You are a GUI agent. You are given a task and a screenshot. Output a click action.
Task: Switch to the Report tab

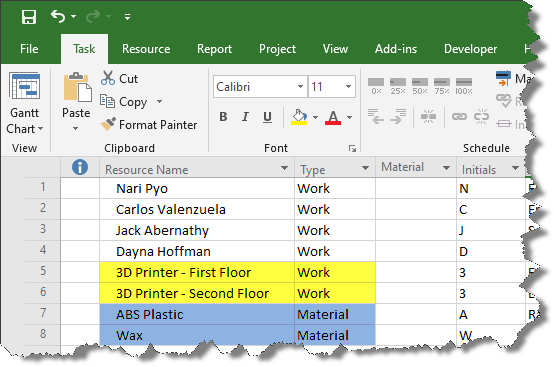click(x=214, y=49)
